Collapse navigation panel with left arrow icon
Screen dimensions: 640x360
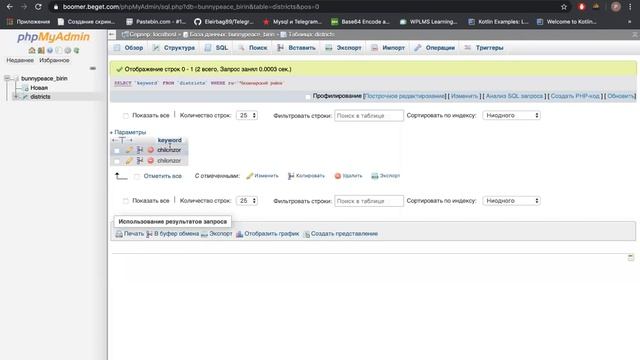tap(112, 35)
